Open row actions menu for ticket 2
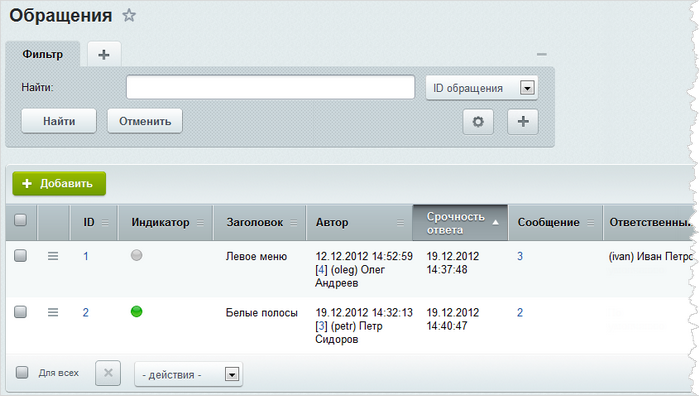Screen dimensions: 700x396 click(x=53, y=313)
